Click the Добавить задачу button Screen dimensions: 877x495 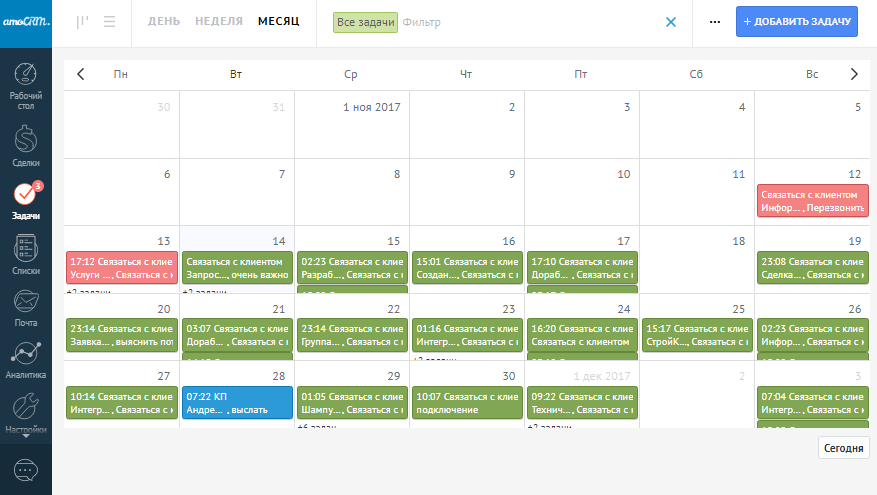tap(797, 22)
